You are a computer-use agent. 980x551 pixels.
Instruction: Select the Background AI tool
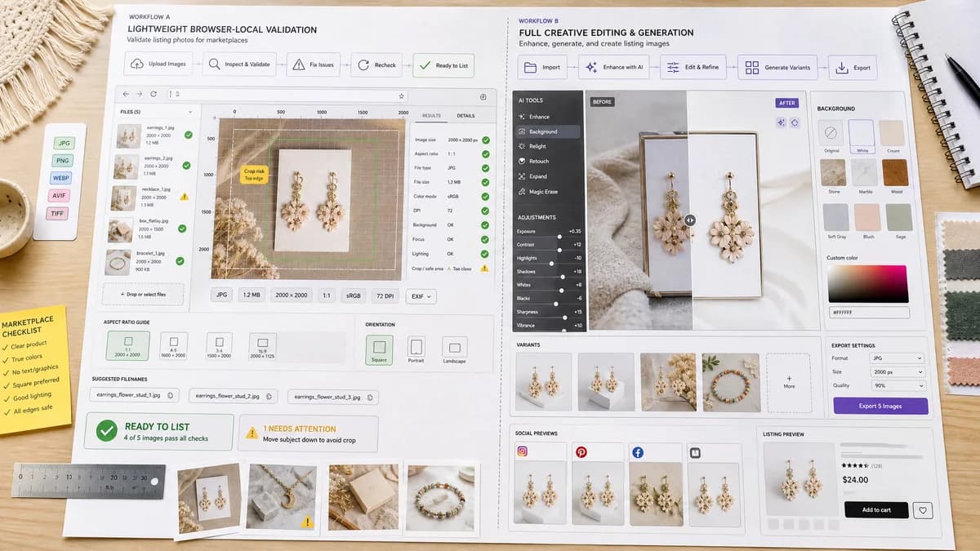(547, 131)
